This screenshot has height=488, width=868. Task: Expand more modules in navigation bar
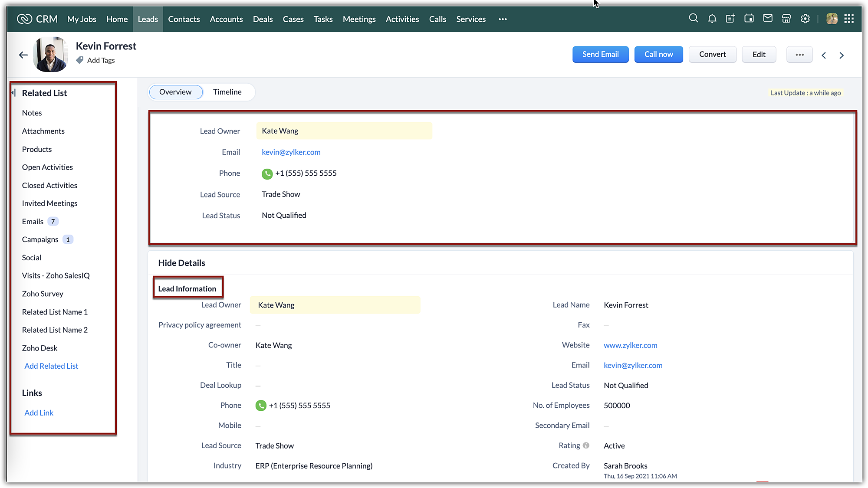pyautogui.click(x=503, y=19)
